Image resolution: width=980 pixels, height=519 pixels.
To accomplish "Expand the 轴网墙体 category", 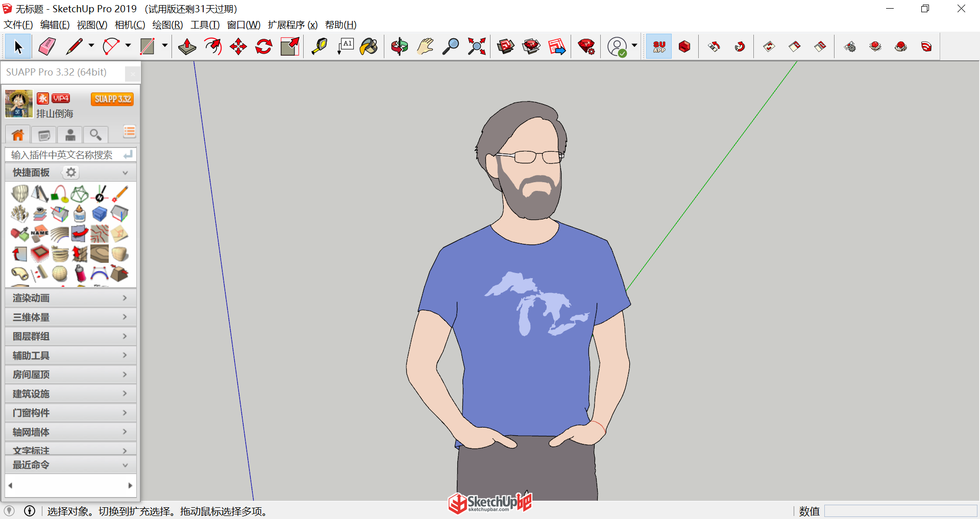I will 70,432.
